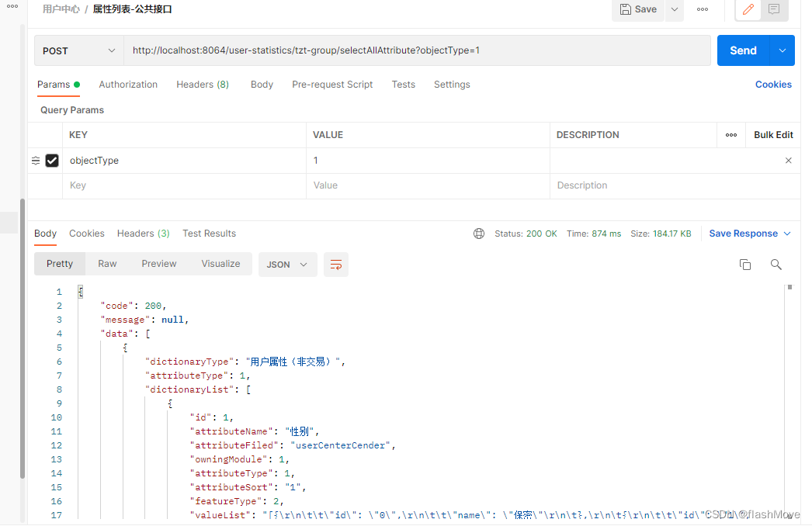This screenshot has width=812, height=526.
Task: Click the empty Key placeholder field
Action: tap(184, 186)
